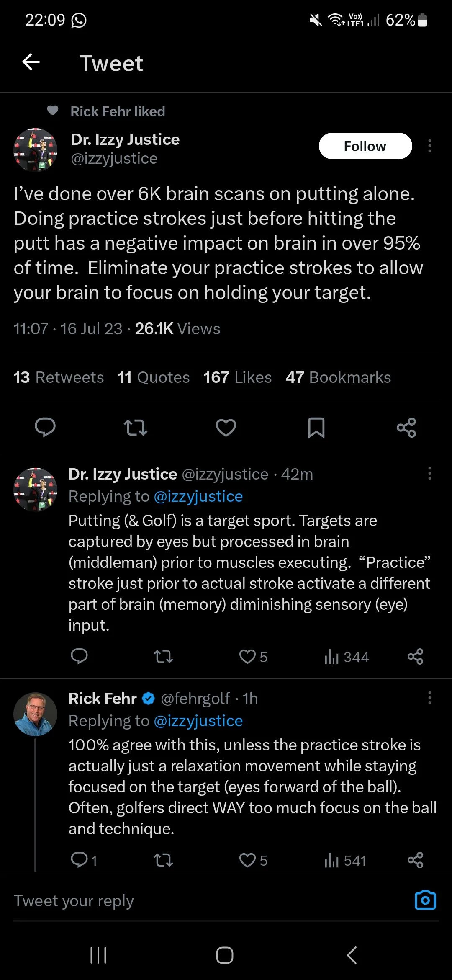Tap the back arrow beside Tweet
The image size is (452, 980).
click(31, 62)
